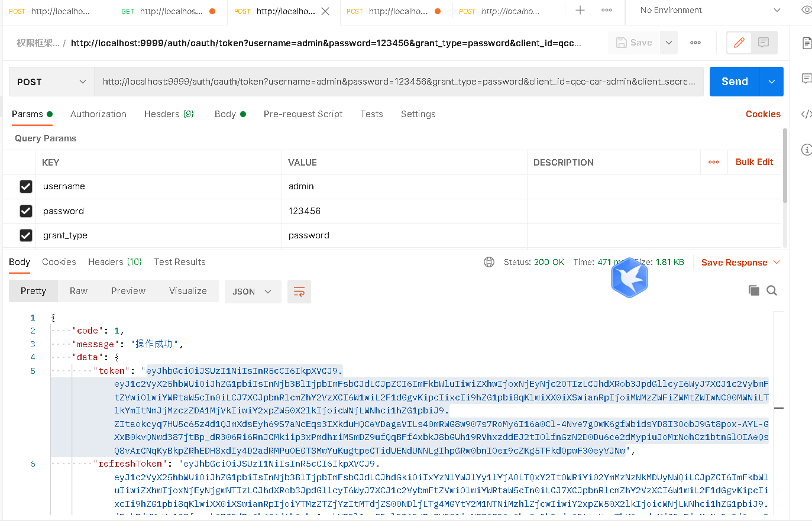Viewport: 812px width, 524px height.
Task: Open the code snippet icon in right sidebar
Action: [806, 114]
